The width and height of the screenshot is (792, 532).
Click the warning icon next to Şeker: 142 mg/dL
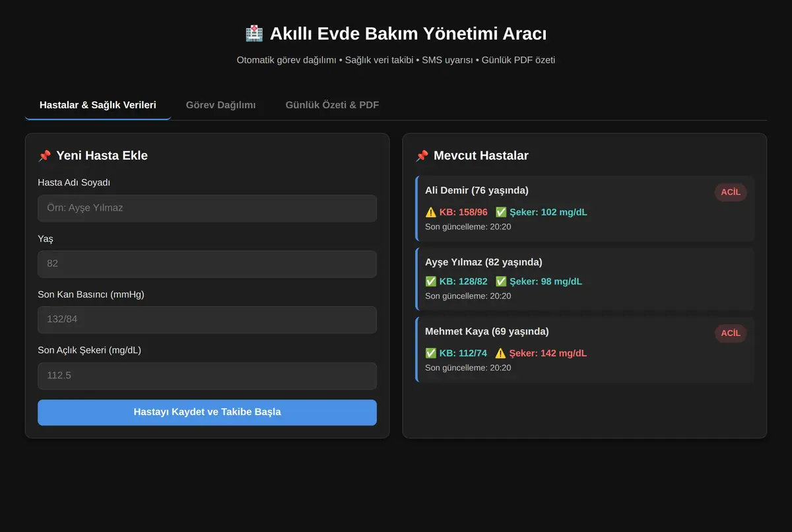[x=500, y=353]
